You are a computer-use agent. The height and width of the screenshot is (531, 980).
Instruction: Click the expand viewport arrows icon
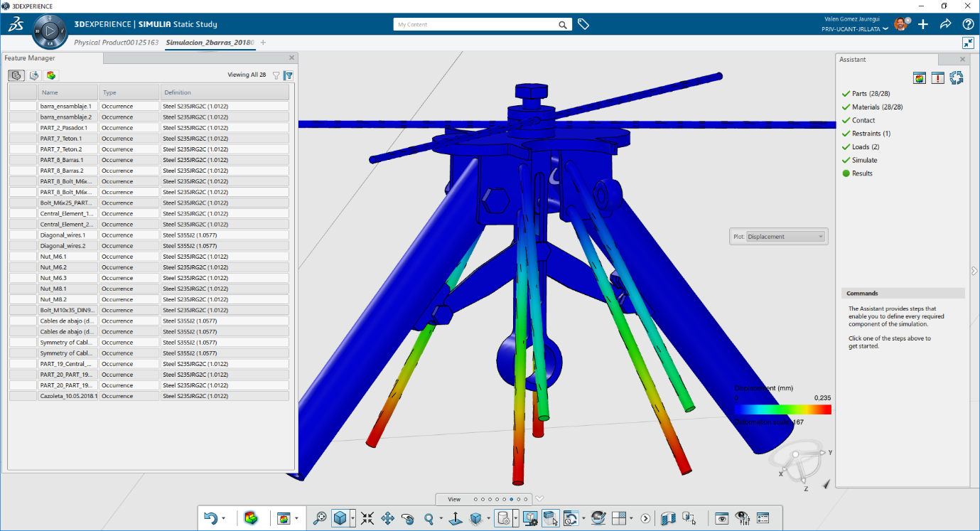pyautogui.click(x=967, y=43)
